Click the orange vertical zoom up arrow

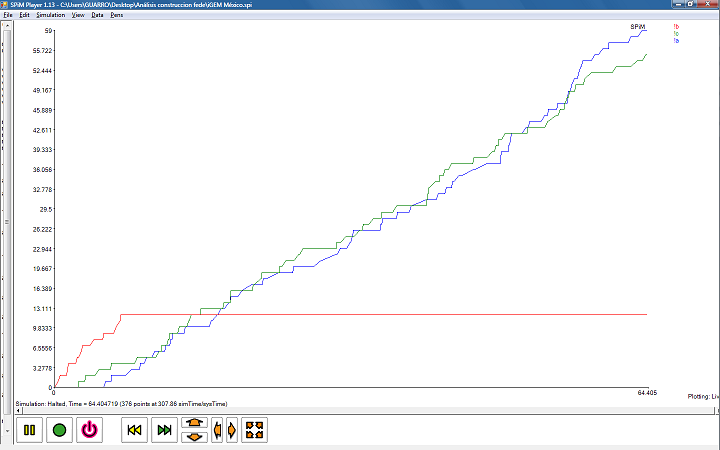click(195, 423)
